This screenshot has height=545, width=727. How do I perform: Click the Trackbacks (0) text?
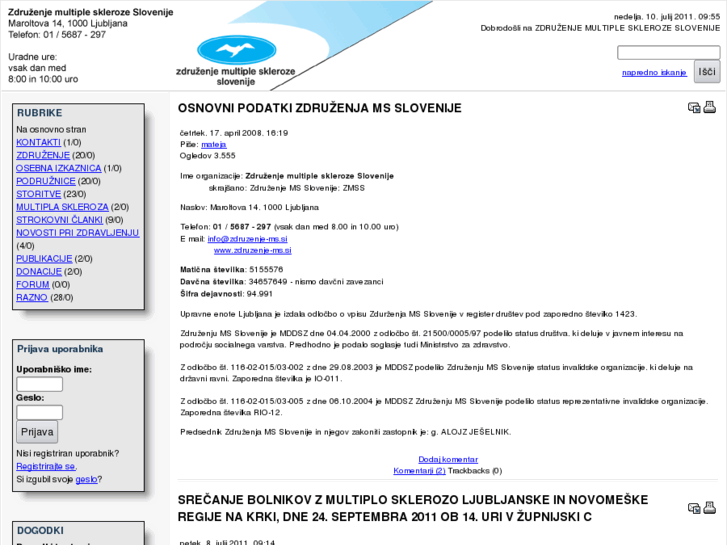click(475, 471)
